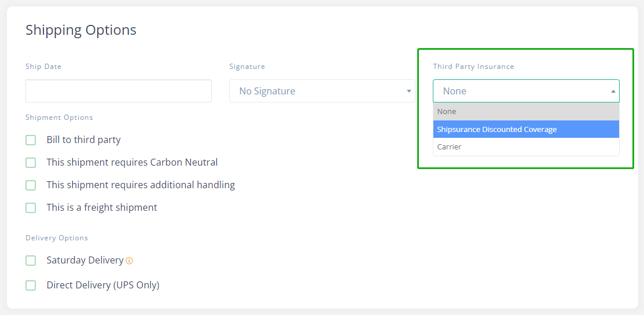Enable the Saturday Delivery checkbox

31,261
